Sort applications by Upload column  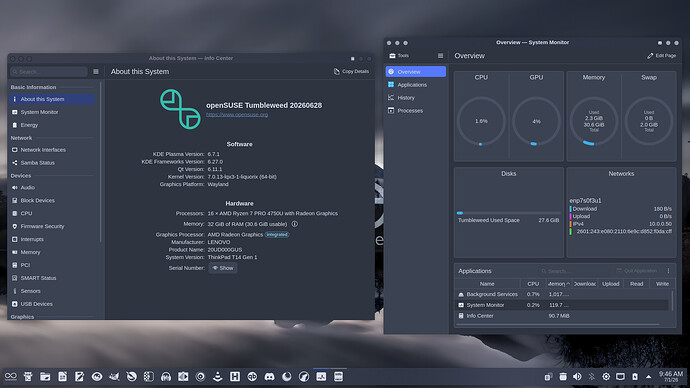pyautogui.click(x=610, y=284)
